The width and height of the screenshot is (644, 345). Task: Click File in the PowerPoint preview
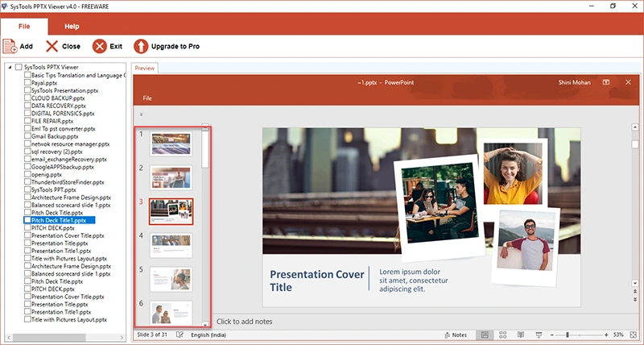click(x=147, y=98)
